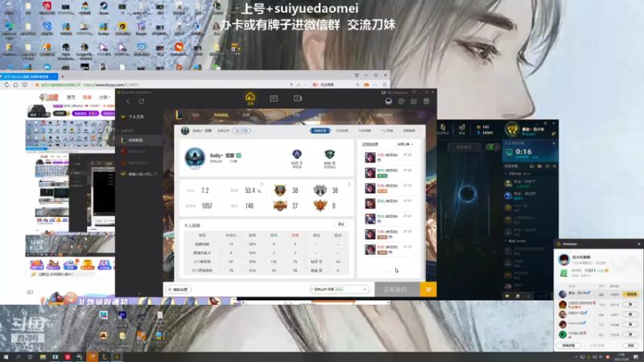
Task: Open the Douyu 分类 dropdown menu
Action: pyautogui.click(x=105, y=97)
